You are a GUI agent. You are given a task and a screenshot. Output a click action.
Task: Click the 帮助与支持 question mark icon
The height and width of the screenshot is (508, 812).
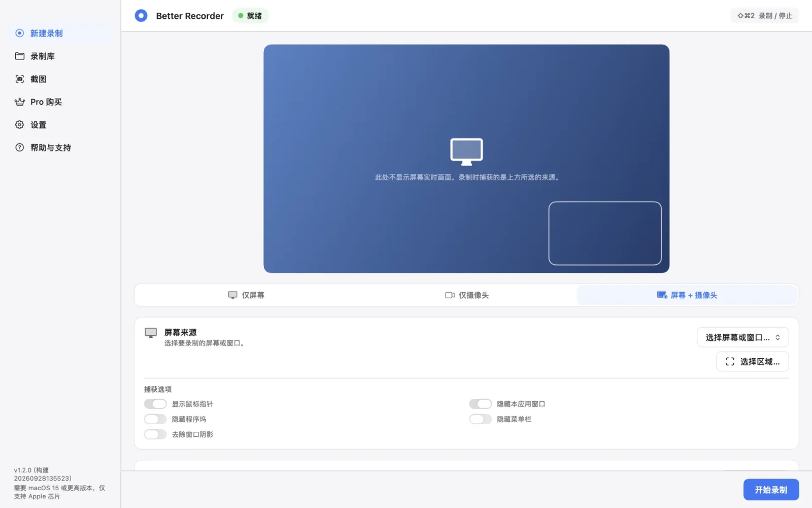[x=20, y=147]
